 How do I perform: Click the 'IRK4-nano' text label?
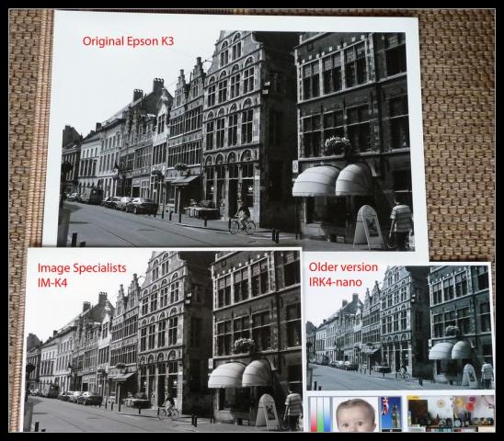336,282
